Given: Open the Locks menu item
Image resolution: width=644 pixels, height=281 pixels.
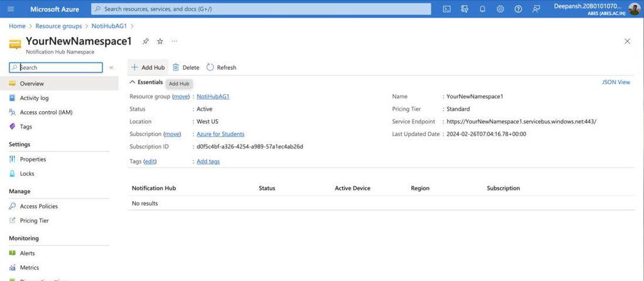Looking at the screenshot, I should (59, 174).
